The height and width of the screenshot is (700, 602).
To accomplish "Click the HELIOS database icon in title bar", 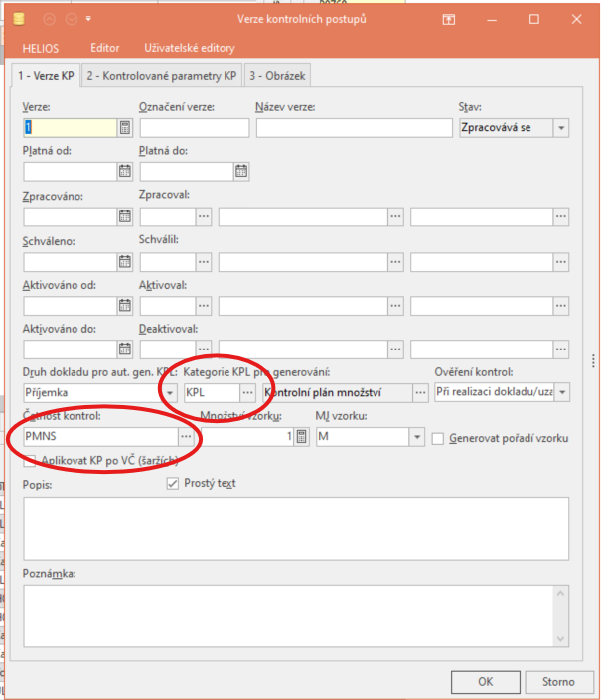I will (x=20, y=19).
